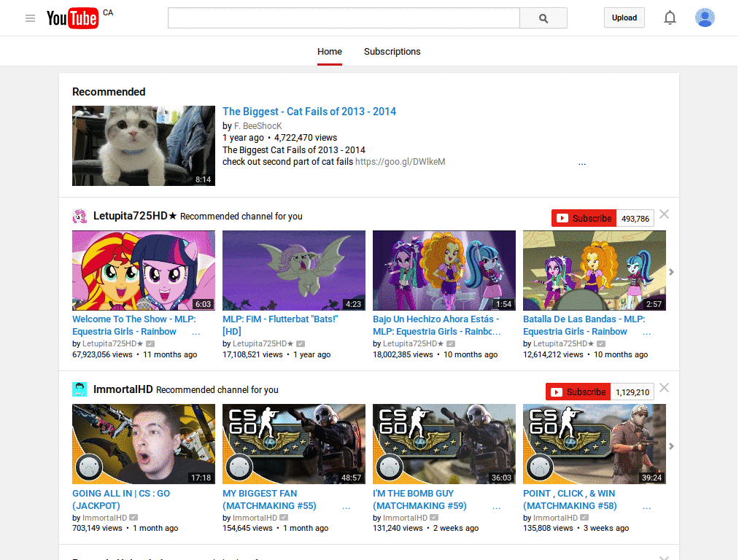Click the verified badge beside Letupita725HD's name
The width and height of the screenshot is (747, 560).
tap(150, 343)
